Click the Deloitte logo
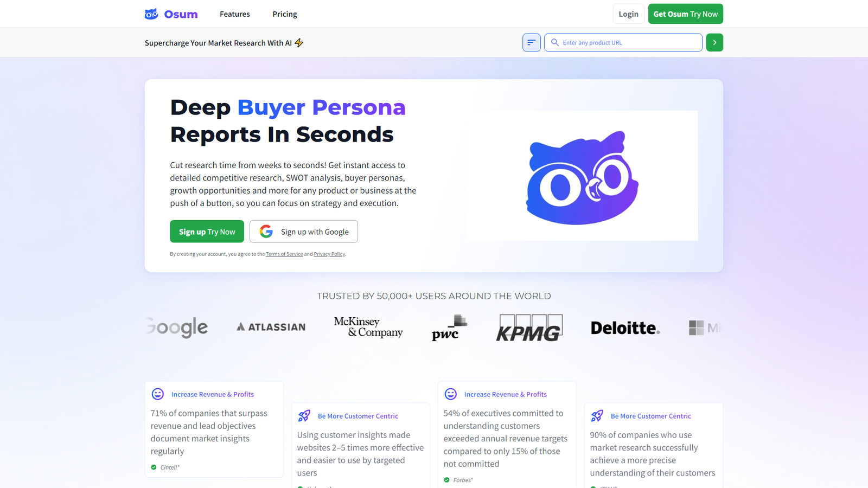The width and height of the screenshot is (868, 488). [x=625, y=328]
